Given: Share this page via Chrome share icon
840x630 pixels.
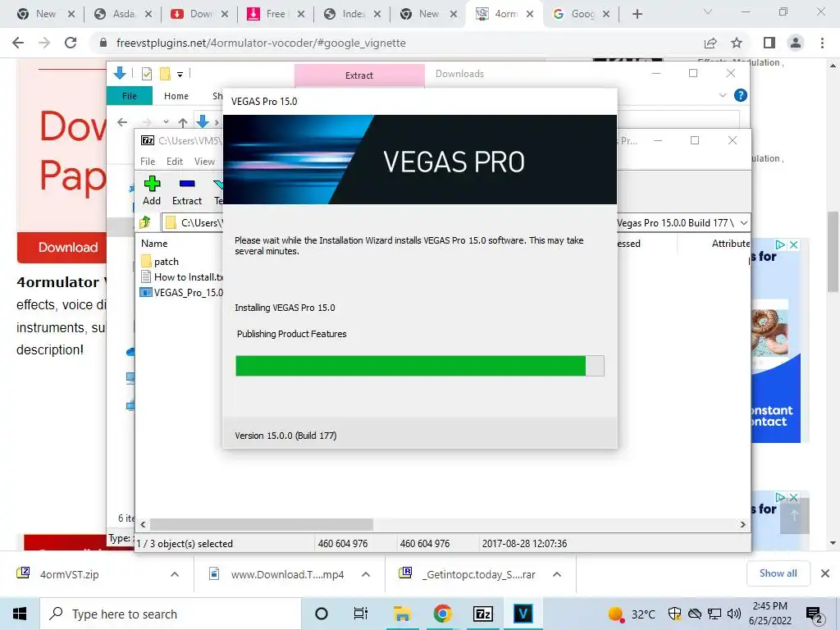Looking at the screenshot, I should tap(710, 43).
